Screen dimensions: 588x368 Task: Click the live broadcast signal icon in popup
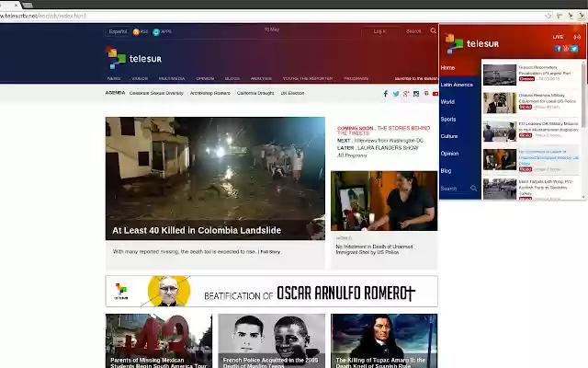577,37
